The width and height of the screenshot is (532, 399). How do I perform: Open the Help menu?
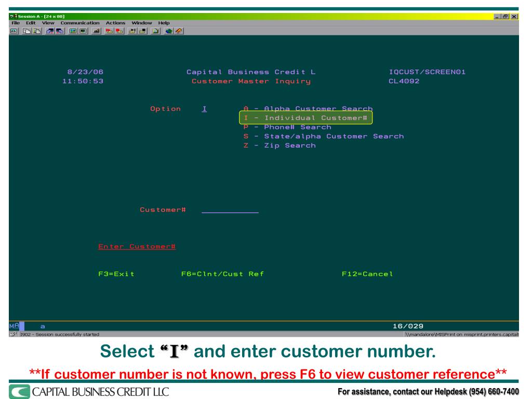[164, 23]
